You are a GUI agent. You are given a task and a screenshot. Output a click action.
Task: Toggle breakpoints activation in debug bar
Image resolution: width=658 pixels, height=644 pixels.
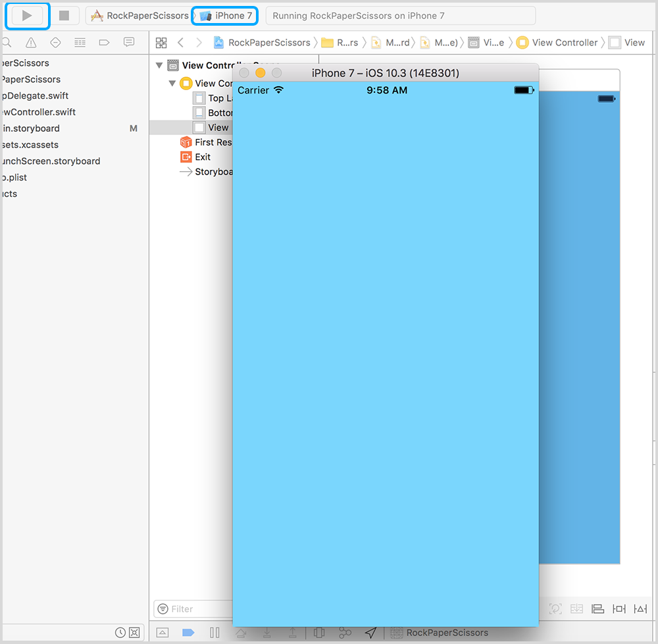point(188,633)
